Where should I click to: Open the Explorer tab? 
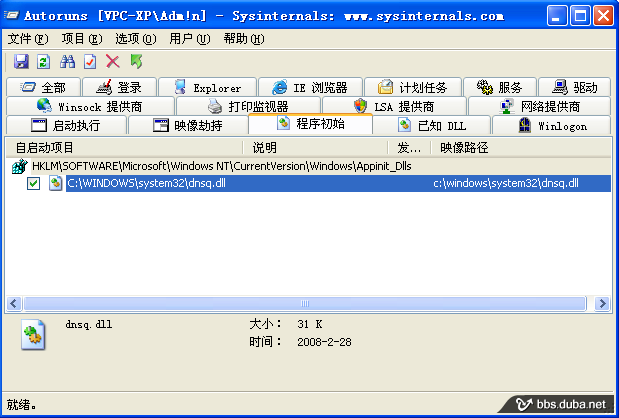(x=208, y=87)
